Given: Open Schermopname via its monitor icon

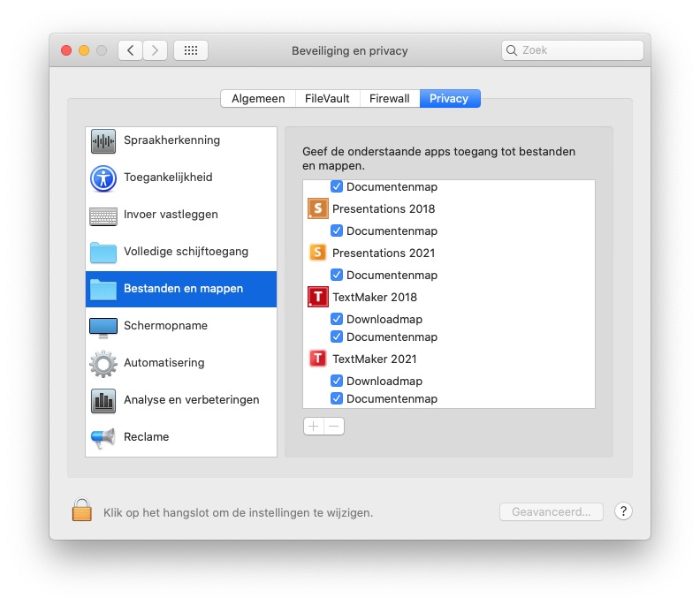Looking at the screenshot, I should pyautogui.click(x=103, y=327).
